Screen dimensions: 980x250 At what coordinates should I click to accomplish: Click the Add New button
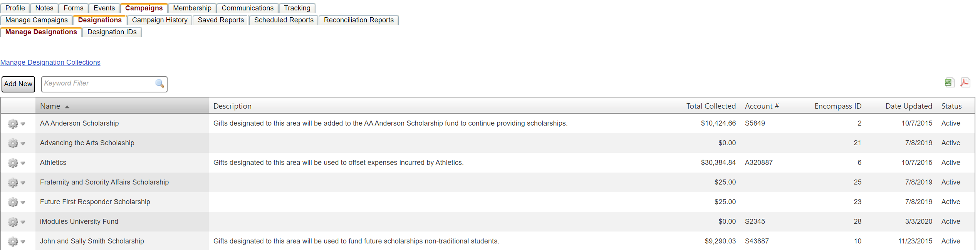pos(18,84)
